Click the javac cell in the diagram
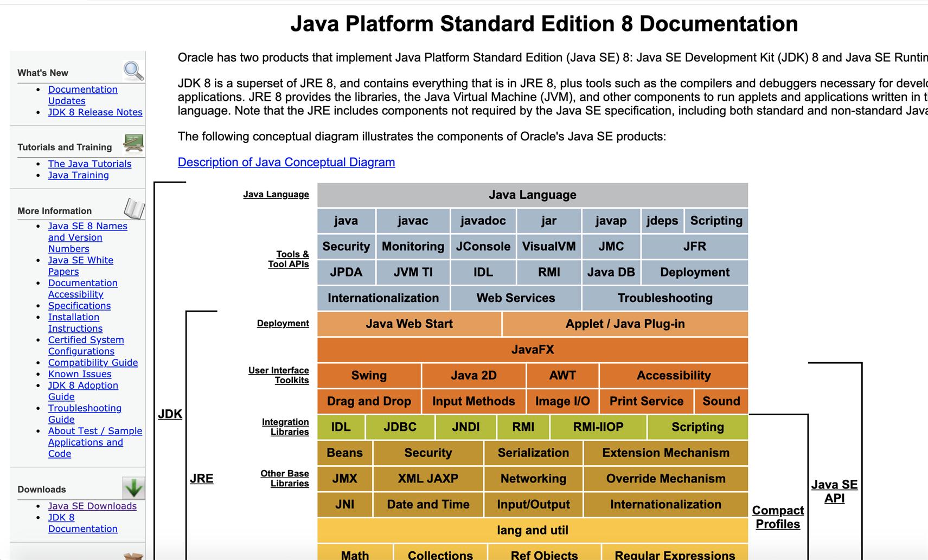The height and width of the screenshot is (560, 928). coord(413,221)
